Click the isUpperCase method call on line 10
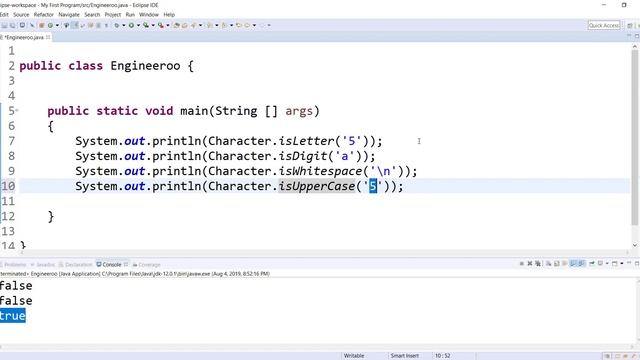The height and width of the screenshot is (360, 640). point(317,187)
